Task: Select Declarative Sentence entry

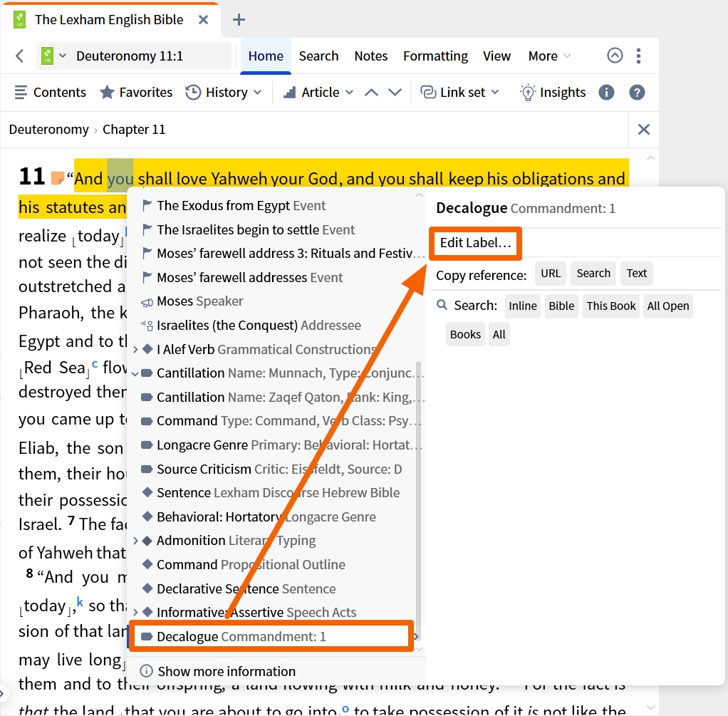Action: (276, 588)
